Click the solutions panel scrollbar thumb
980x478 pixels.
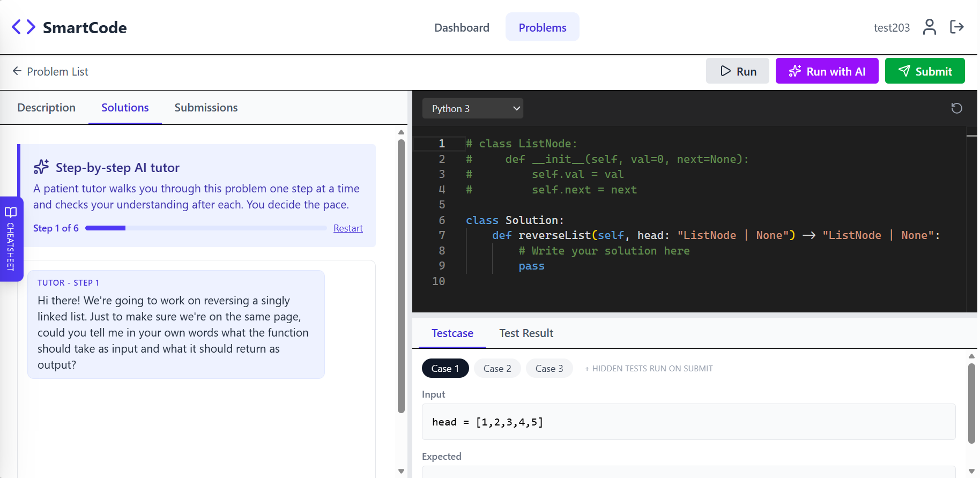401,277
